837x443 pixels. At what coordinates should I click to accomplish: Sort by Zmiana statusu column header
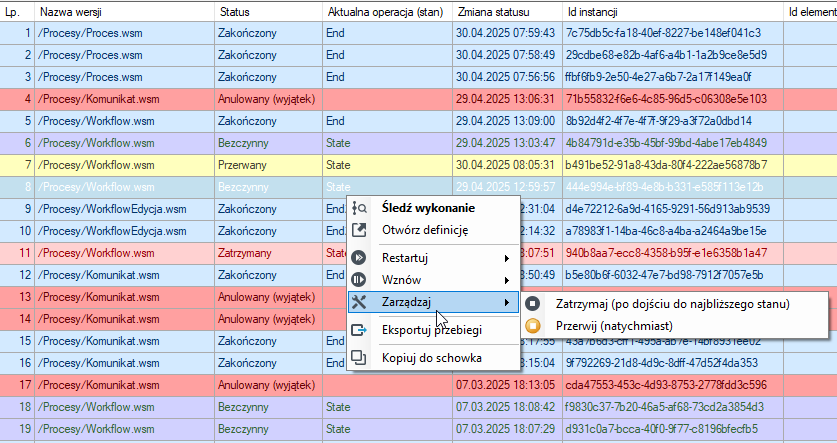[x=507, y=12]
